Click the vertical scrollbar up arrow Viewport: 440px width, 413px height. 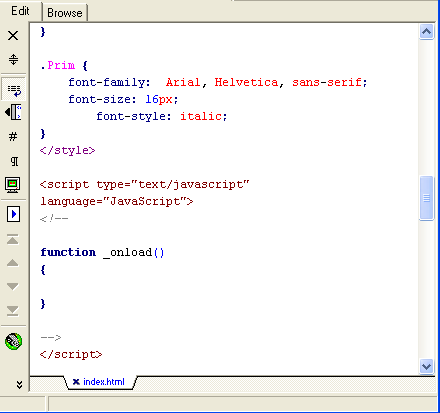click(426, 32)
